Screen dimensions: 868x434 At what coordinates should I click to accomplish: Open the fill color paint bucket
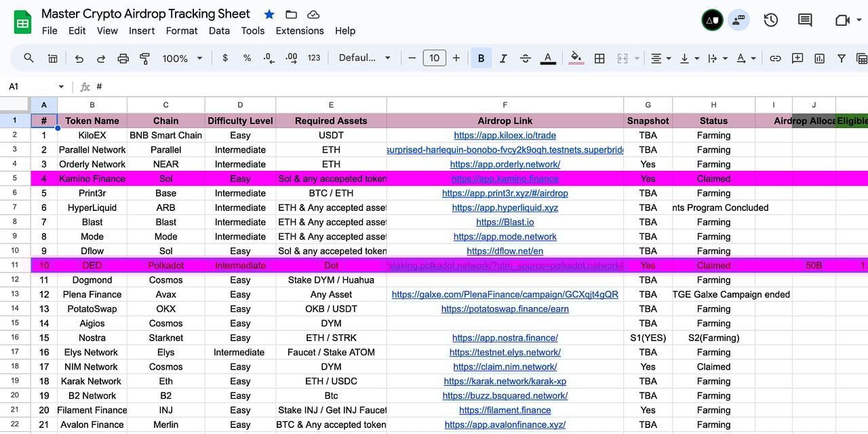click(x=576, y=58)
